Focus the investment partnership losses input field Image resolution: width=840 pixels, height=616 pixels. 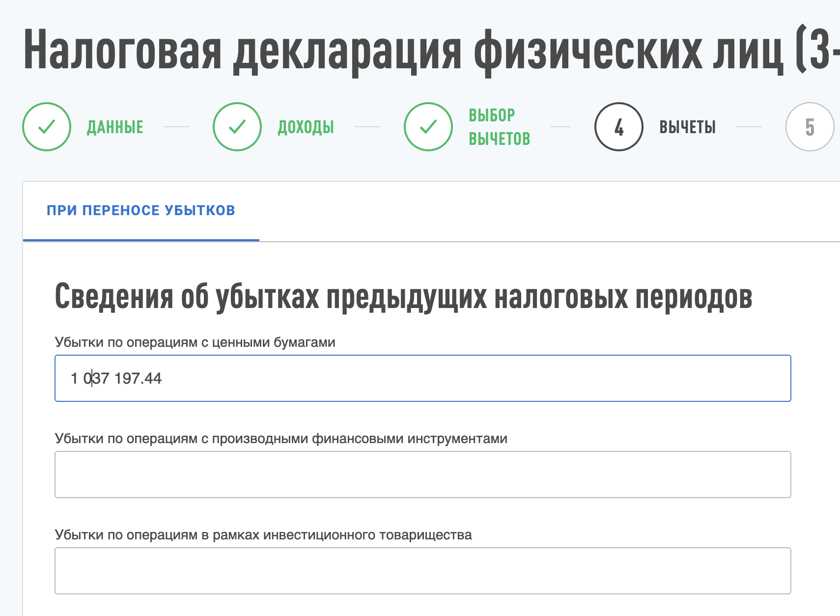(423, 571)
